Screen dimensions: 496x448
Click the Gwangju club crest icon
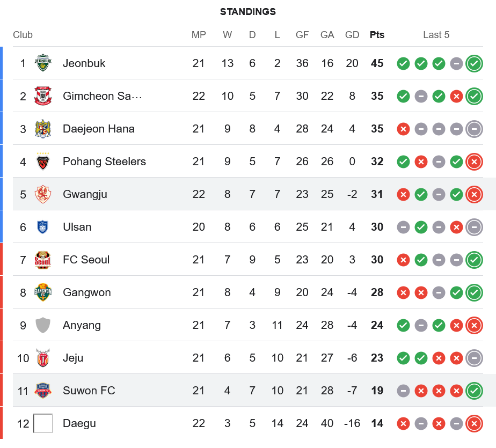(x=43, y=194)
